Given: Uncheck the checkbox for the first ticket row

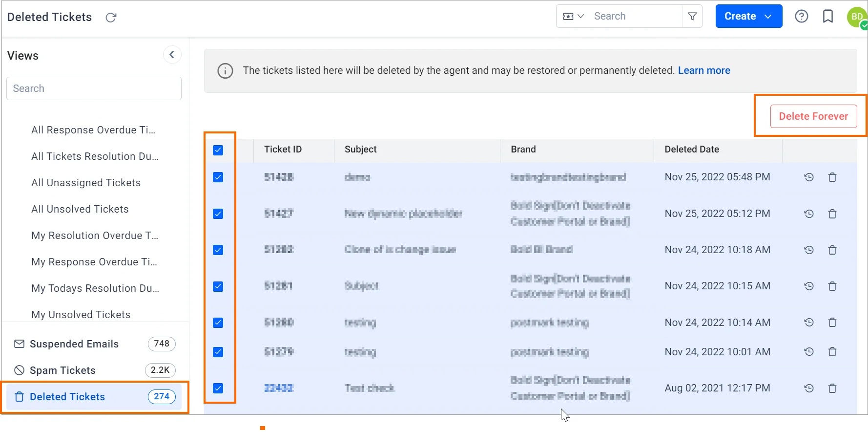Looking at the screenshot, I should click(x=218, y=177).
